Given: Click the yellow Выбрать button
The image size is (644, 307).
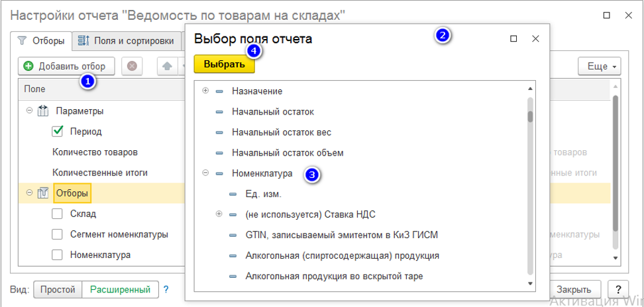Looking at the screenshot, I should tap(224, 64).
